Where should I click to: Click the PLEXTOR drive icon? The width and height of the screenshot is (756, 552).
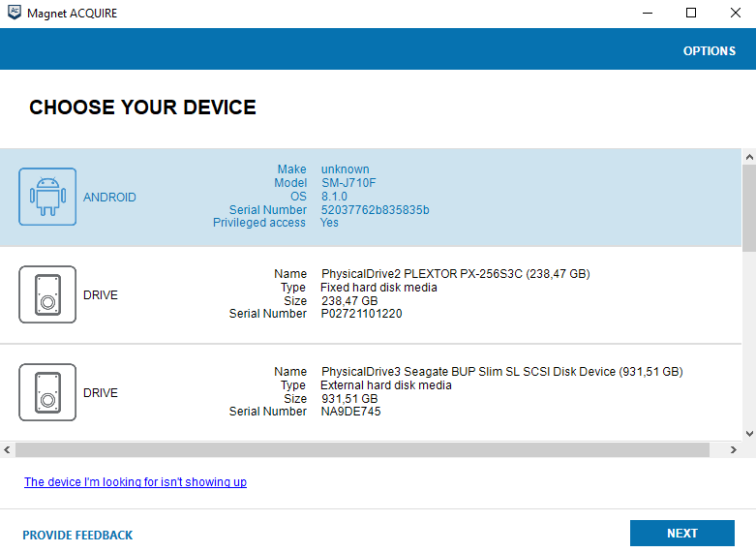point(47,294)
